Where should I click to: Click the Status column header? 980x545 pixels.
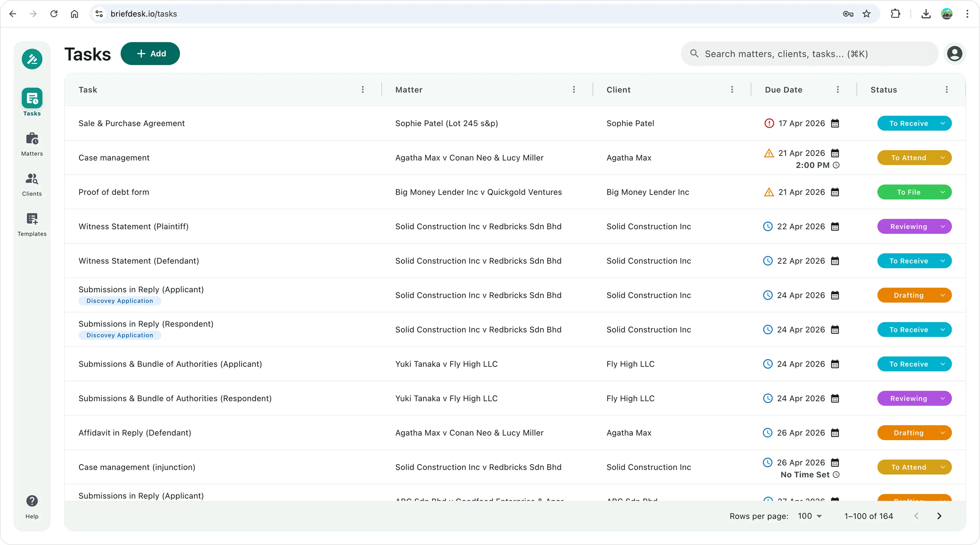[883, 90]
